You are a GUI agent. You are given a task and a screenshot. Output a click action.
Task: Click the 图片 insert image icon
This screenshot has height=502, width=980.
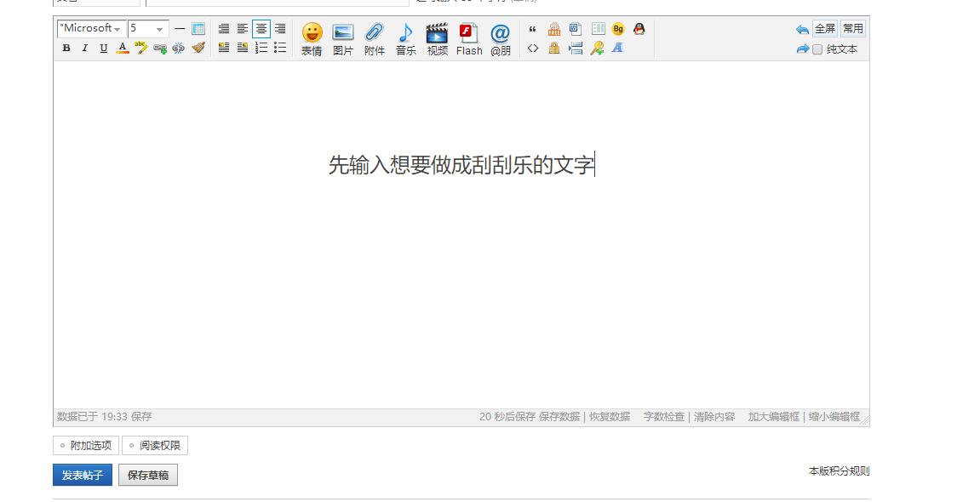342,39
